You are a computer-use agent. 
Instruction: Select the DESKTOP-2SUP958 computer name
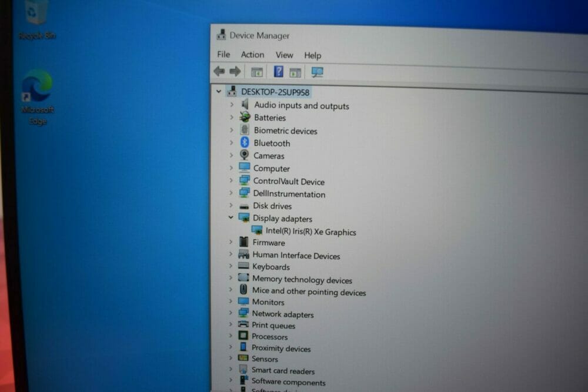[275, 92]
